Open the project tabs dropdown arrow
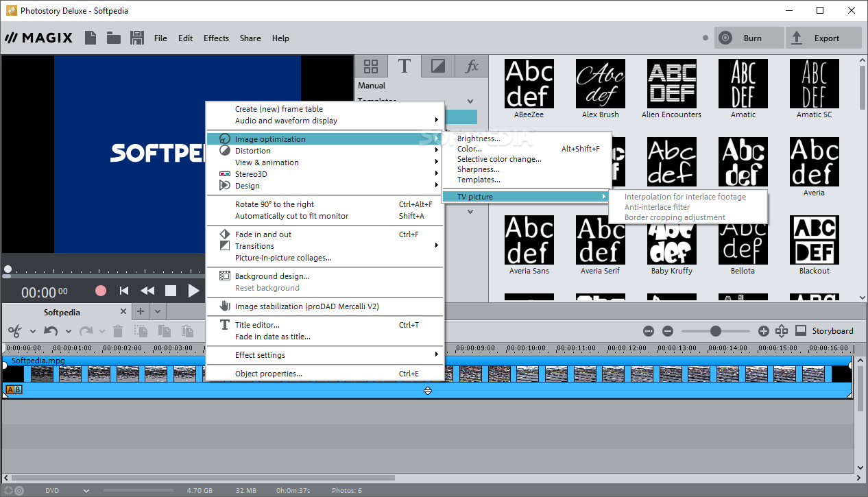This screenshot has height=497, width=868. pos(157,312)
